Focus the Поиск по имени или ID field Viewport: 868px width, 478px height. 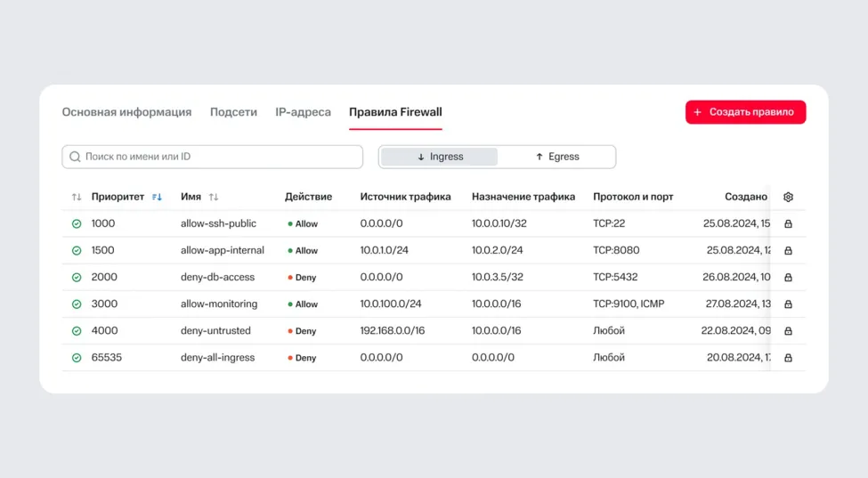click(x=218, y=157)
